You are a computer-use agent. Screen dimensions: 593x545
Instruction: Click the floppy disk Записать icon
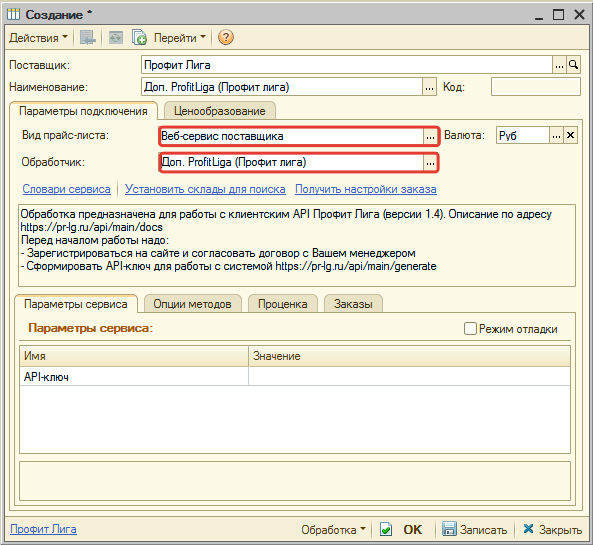[449, 529]
